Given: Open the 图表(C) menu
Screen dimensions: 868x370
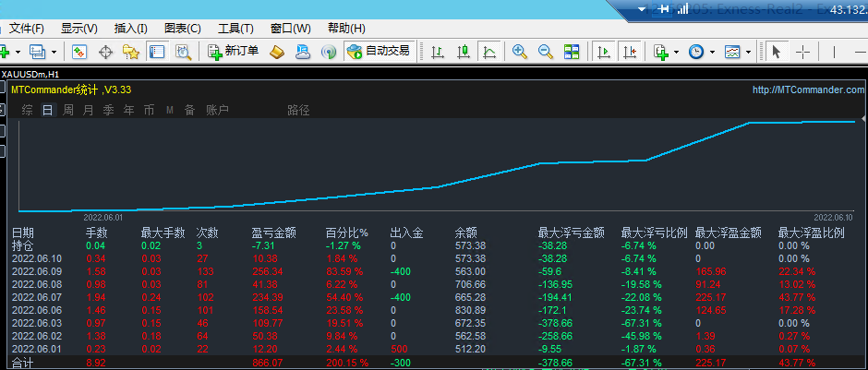Looking at the screenshot, I should (183, 29).
